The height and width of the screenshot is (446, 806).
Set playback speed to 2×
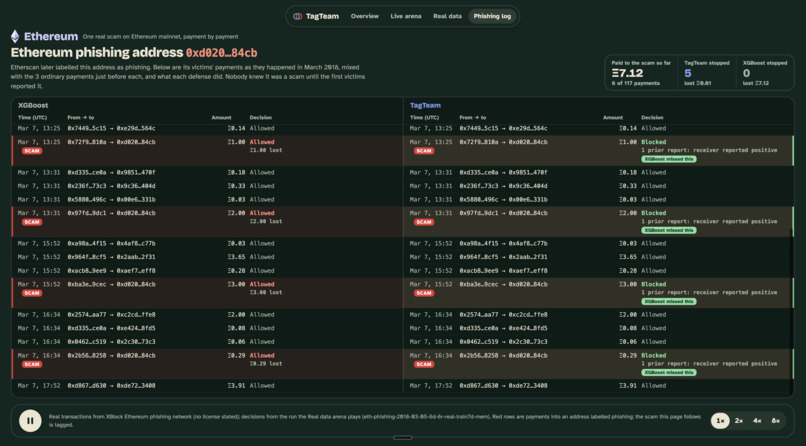[x=739, y=421]
